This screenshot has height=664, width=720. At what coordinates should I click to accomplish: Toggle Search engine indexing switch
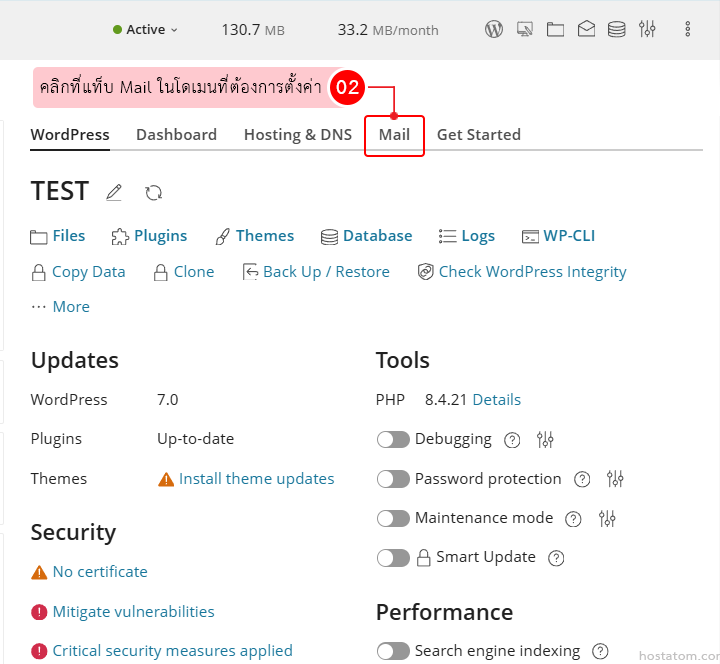pyautogui.click(x=393, y=651)
